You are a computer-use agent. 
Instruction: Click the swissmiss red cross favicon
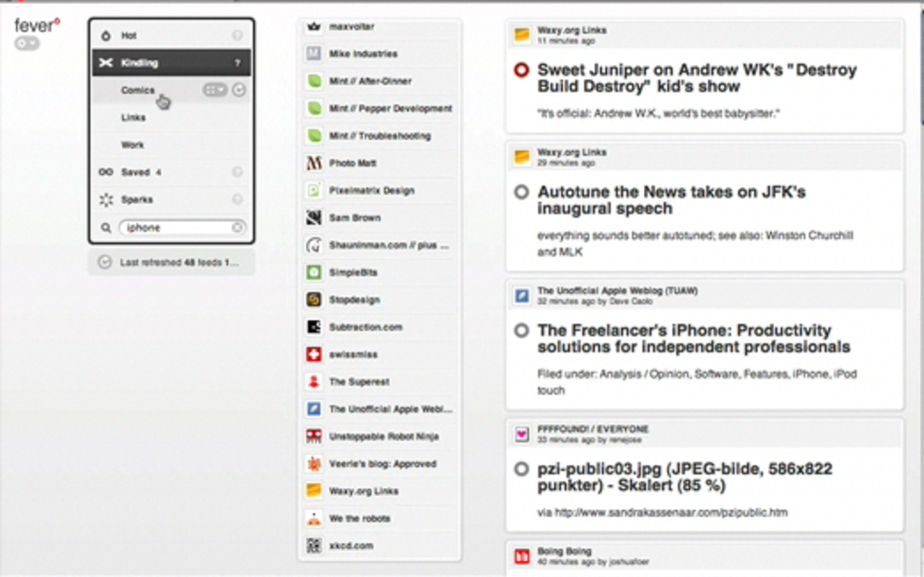(313, 355)
